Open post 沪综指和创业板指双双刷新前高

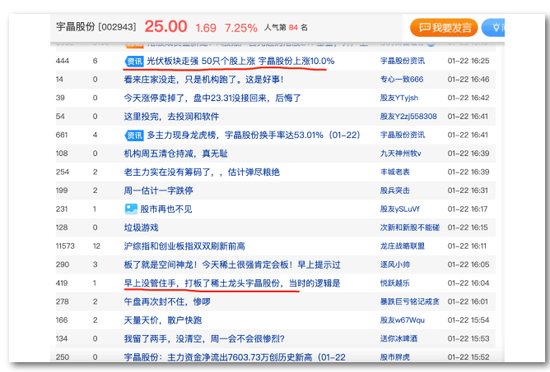click(x=184, y=246)
